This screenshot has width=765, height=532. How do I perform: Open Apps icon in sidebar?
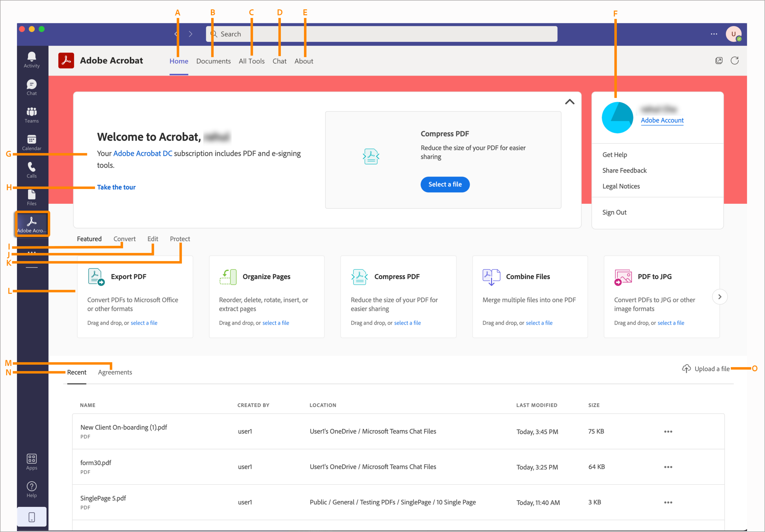click(32, 462)
